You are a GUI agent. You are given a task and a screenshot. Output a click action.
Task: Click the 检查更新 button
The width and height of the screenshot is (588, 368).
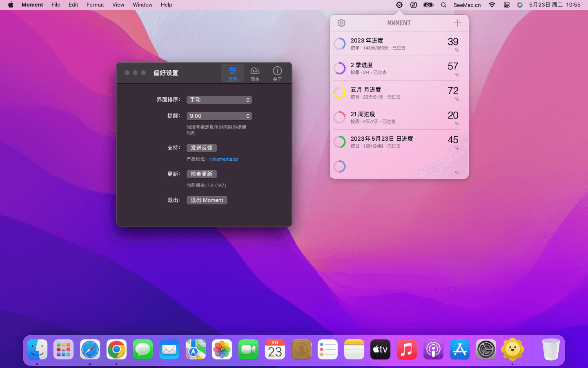[201, 174]
